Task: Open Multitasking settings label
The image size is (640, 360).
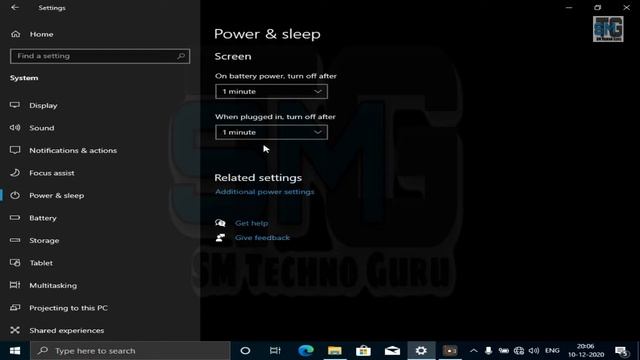Action: pos(53,285)
